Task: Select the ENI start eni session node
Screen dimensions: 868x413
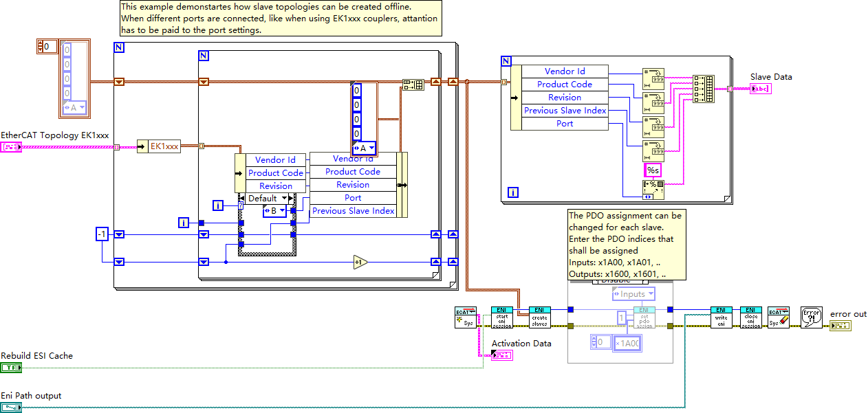Action: [502, 317]
